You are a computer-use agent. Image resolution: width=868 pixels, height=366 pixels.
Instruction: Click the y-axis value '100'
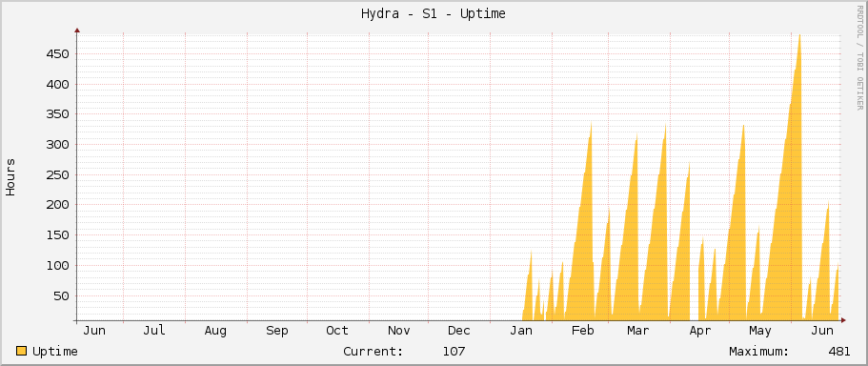[x=57, y=266]
